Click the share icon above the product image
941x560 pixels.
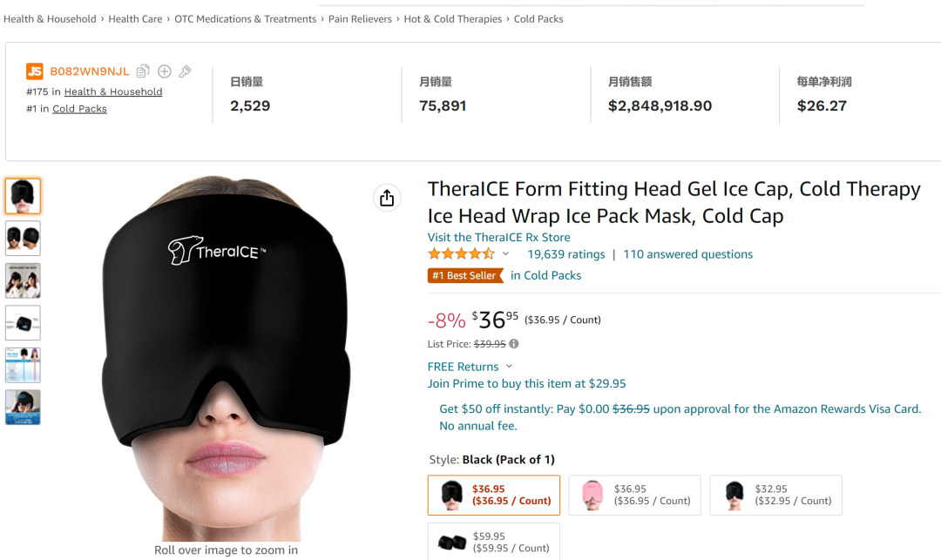(387, 199)
